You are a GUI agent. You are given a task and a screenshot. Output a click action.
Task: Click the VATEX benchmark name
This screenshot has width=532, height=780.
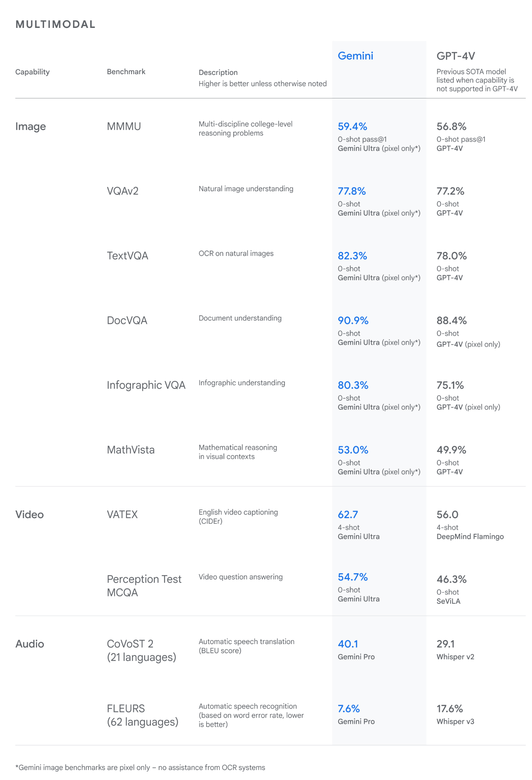(122, 514)
